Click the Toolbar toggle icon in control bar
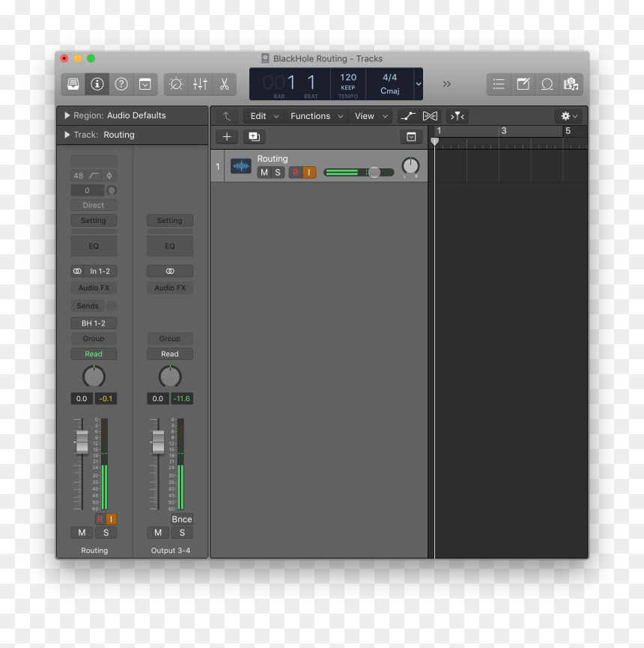Image resolution: width=644 pixels, height=648 pixels. pos(145,85)
